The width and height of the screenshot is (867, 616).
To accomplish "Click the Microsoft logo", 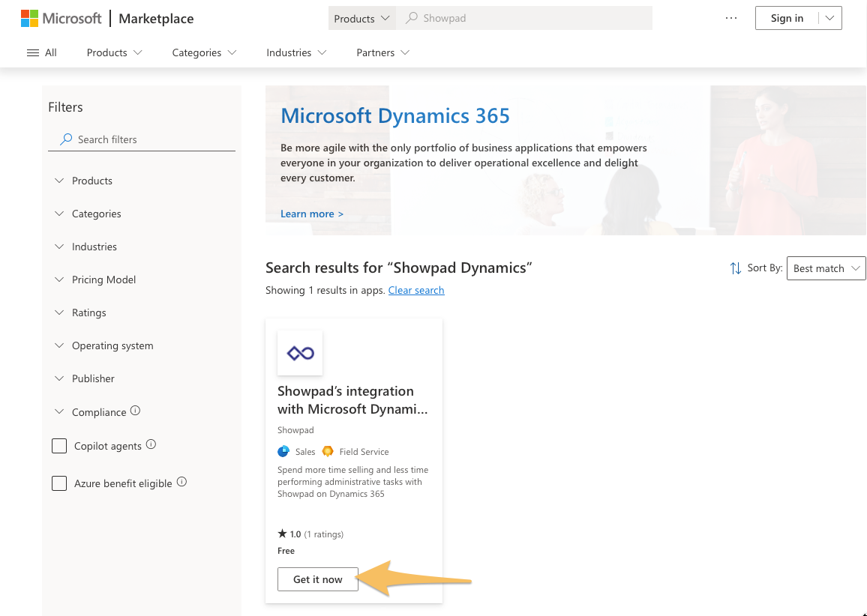I will click(x=61, y=19).
